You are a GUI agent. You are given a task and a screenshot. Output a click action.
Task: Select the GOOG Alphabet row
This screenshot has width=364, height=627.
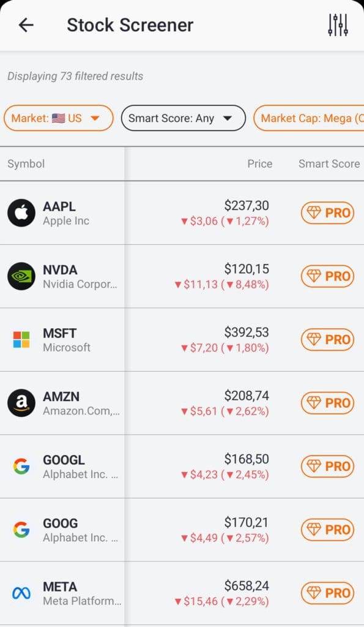(x=67, y=530)
